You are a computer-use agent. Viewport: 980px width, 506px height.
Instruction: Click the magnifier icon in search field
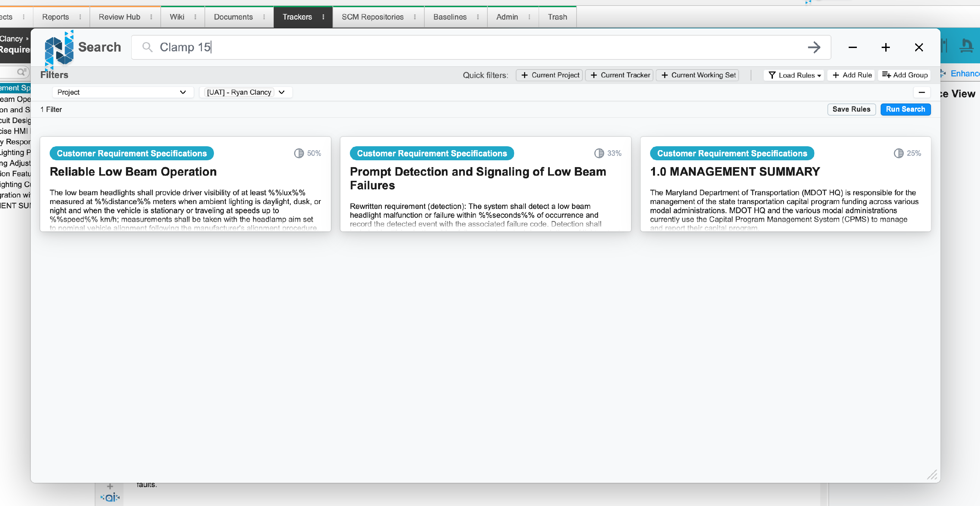(147, 47)
